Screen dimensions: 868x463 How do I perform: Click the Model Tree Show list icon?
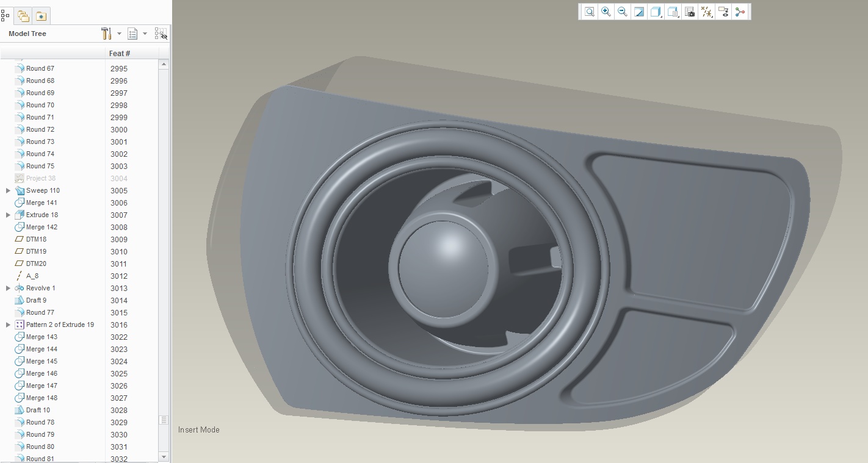click(x=132, y=34)
